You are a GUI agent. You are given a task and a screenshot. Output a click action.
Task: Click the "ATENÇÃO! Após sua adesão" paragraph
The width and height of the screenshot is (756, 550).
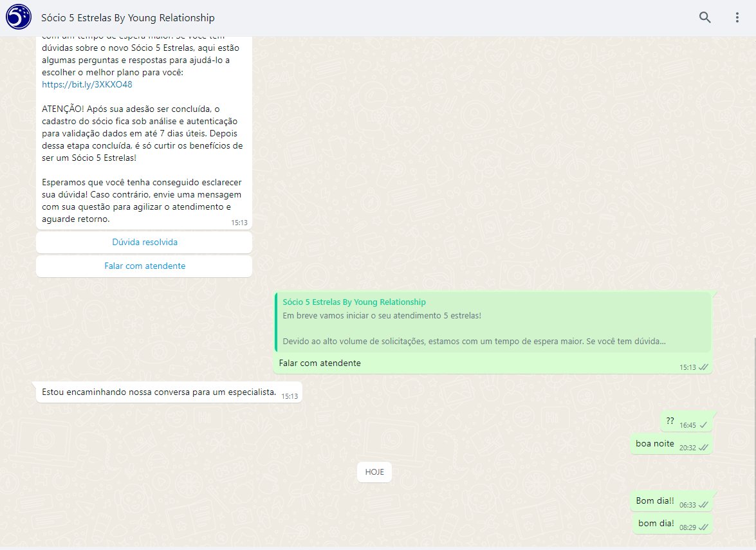click(x=142, y=134)
